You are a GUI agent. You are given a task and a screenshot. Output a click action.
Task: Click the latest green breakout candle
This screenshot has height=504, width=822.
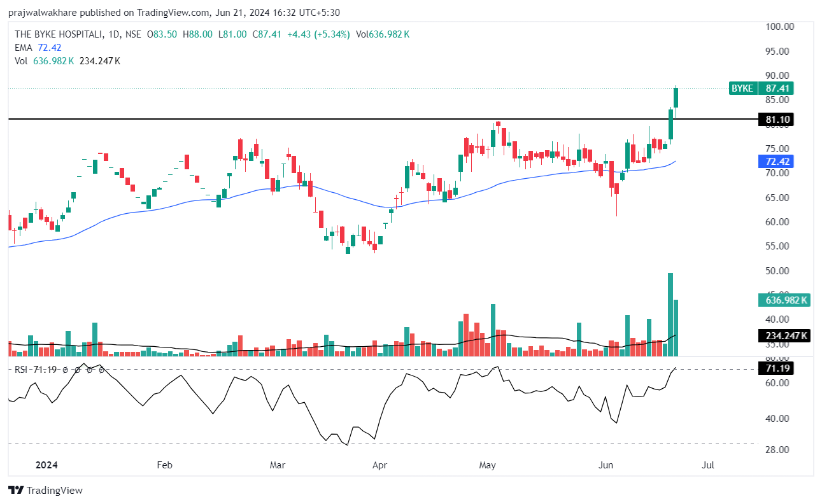click(x=676, y=97)
